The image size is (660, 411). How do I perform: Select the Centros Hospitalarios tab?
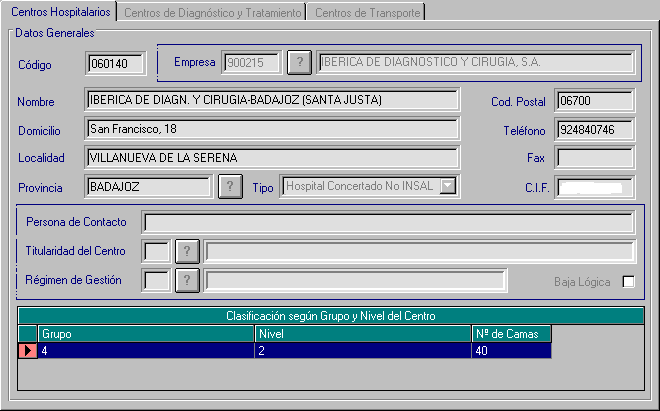[x=59, y=12]
